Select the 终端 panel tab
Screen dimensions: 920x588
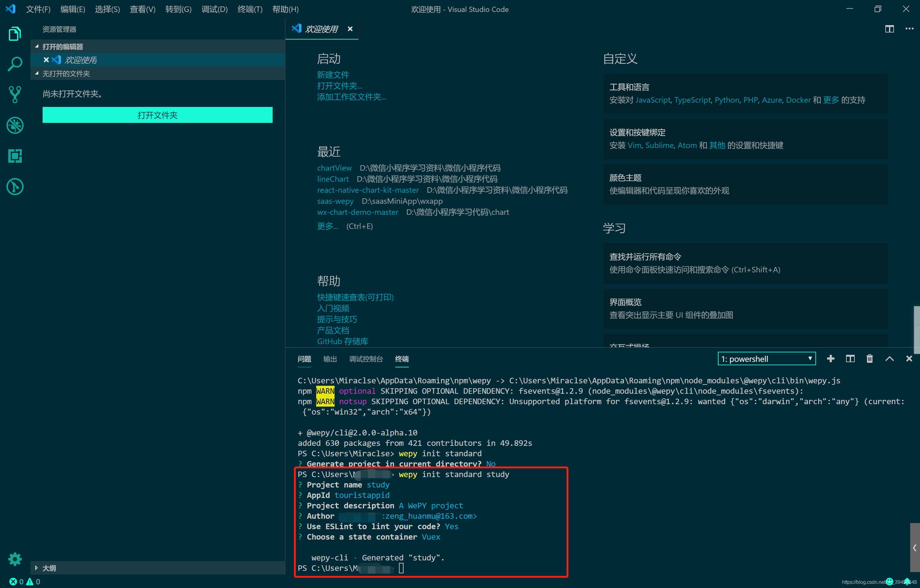point(401,359)
